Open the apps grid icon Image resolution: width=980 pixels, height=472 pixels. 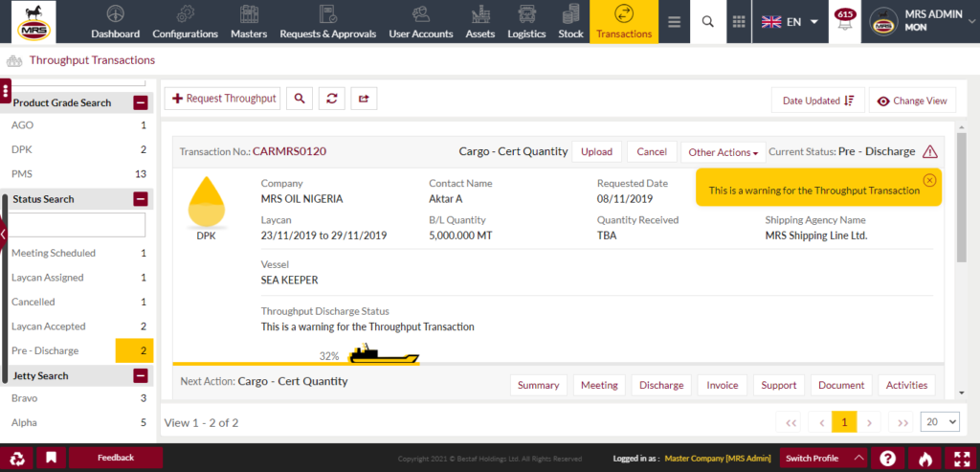coord(739,22)
